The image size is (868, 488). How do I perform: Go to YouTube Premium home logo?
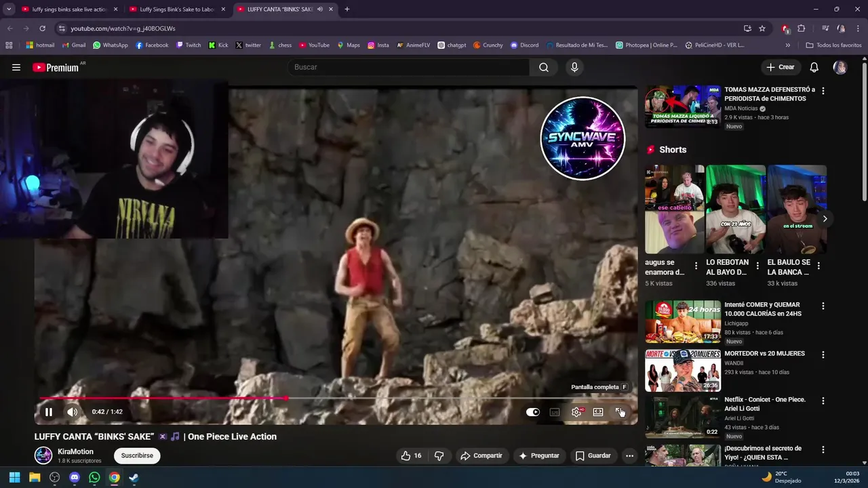click(x=56, y=67)
